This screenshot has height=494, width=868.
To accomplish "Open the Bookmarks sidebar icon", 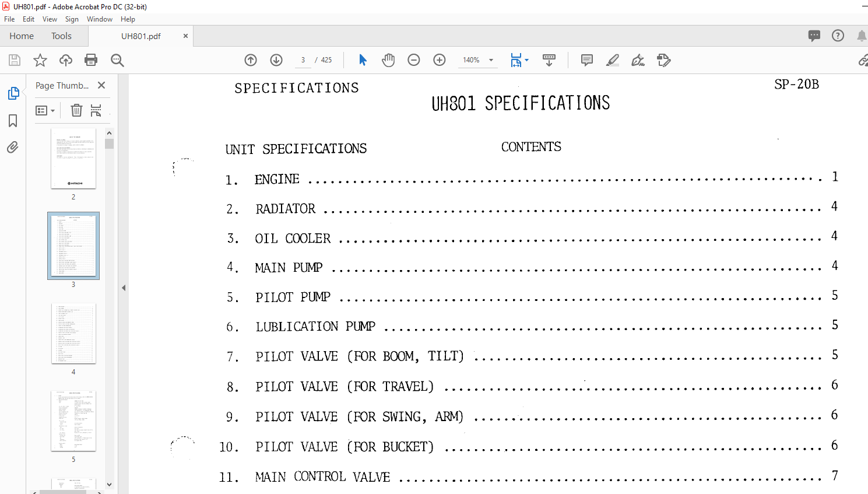I will [x=13, y=121].
